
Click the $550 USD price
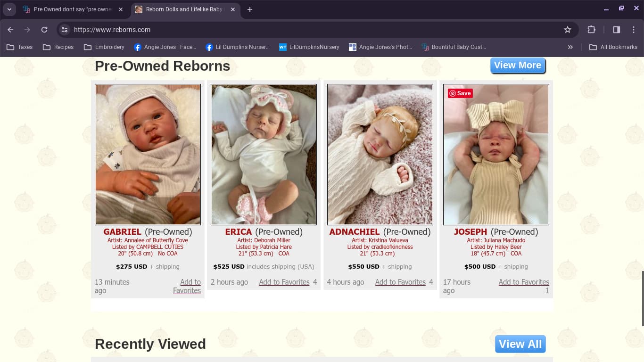click(x=363, y=267)
